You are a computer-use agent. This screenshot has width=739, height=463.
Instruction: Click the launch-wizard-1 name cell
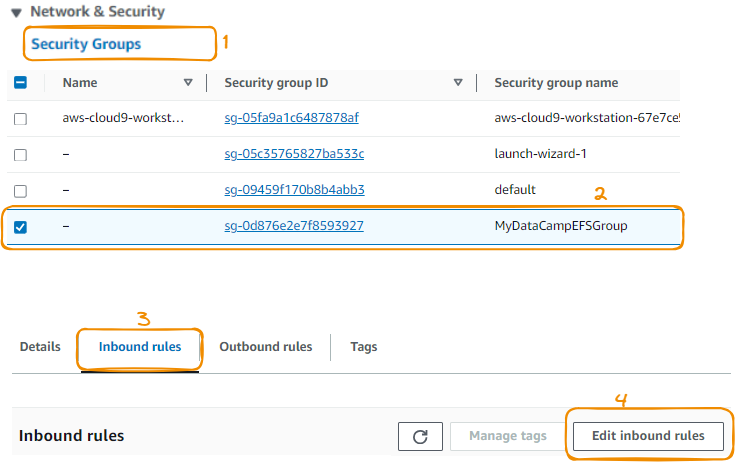click(540, 154)
